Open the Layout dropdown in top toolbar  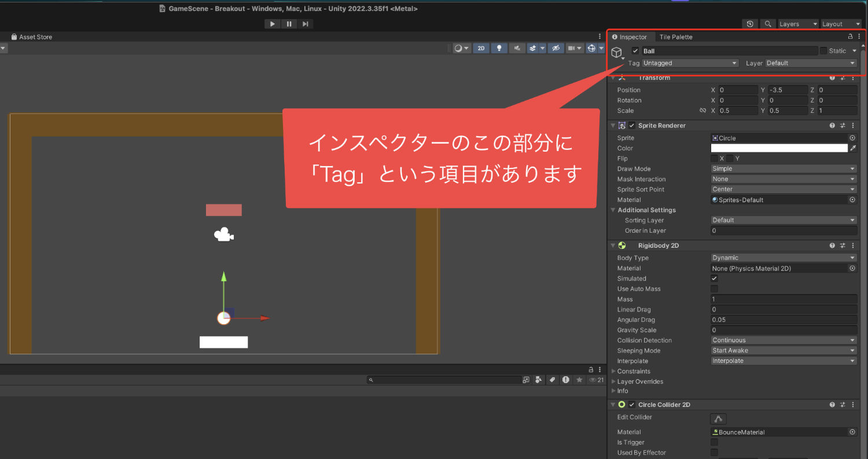click(841, 24)
